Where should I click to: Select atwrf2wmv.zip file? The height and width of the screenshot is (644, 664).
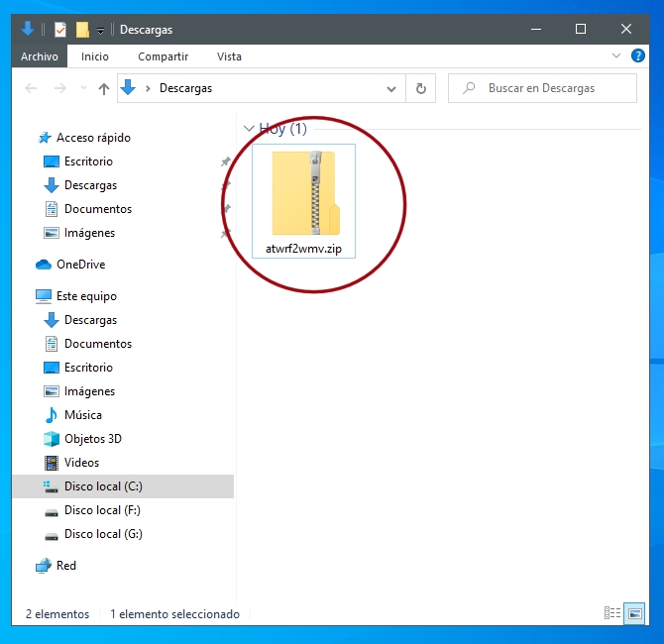(303, 202)
